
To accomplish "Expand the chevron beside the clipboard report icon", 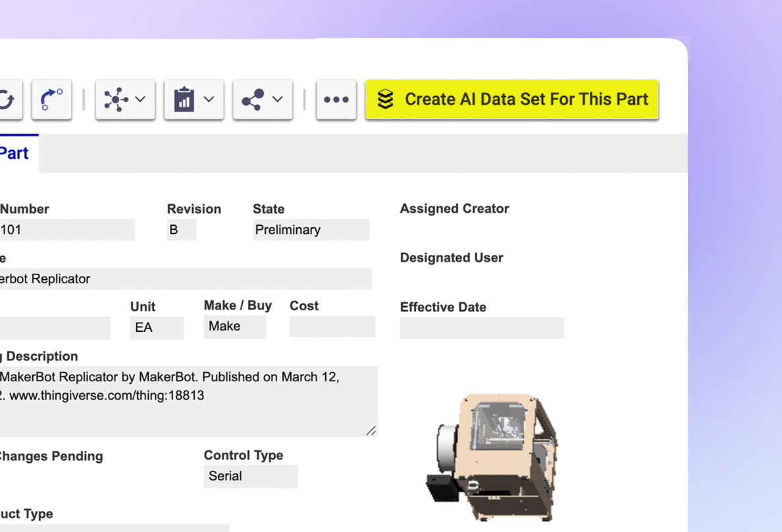I will tap(209, 99).
